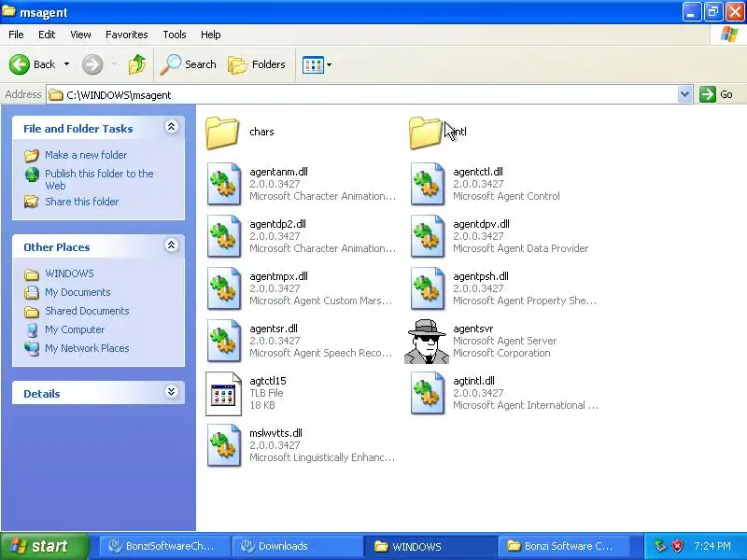Image resolution: width=747 pixels, height=560 pixels.
Task: Select the agtctl15 TLB file icon
Action: coord(223,393)
